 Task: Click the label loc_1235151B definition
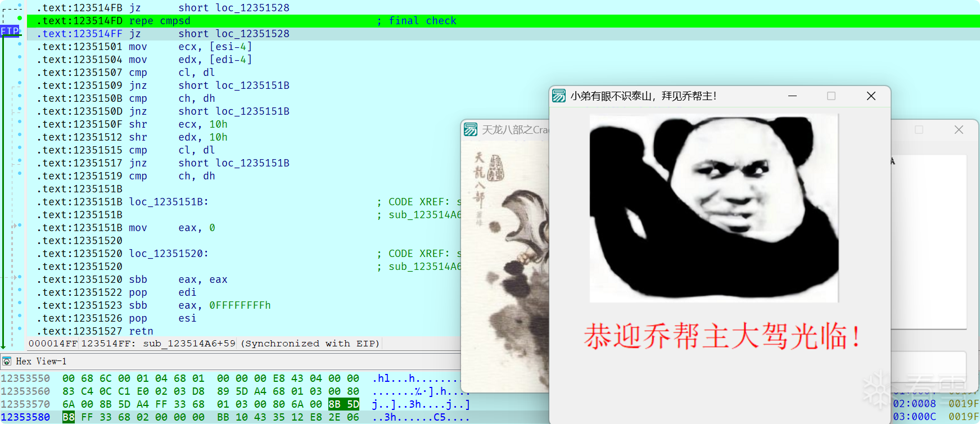169,202
